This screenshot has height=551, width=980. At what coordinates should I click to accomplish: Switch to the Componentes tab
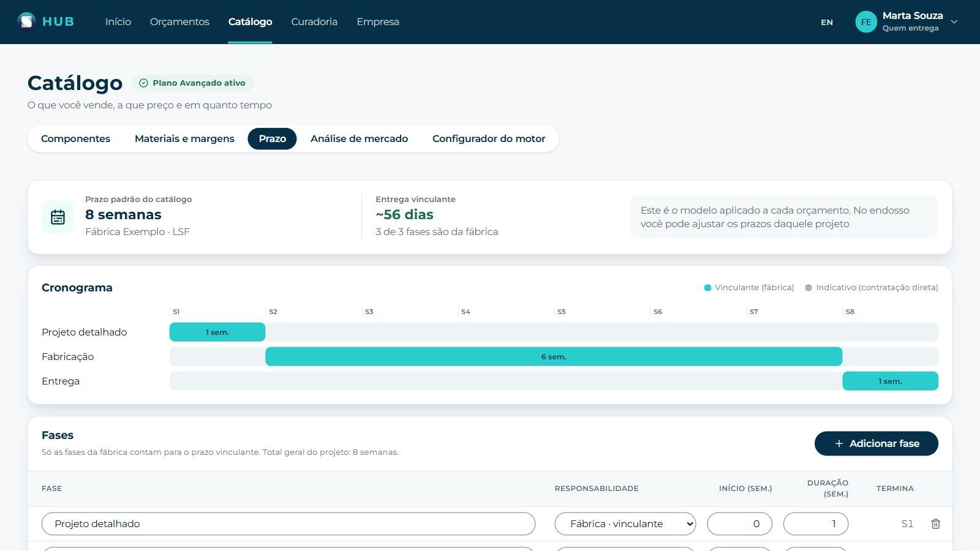click(75, 139)
